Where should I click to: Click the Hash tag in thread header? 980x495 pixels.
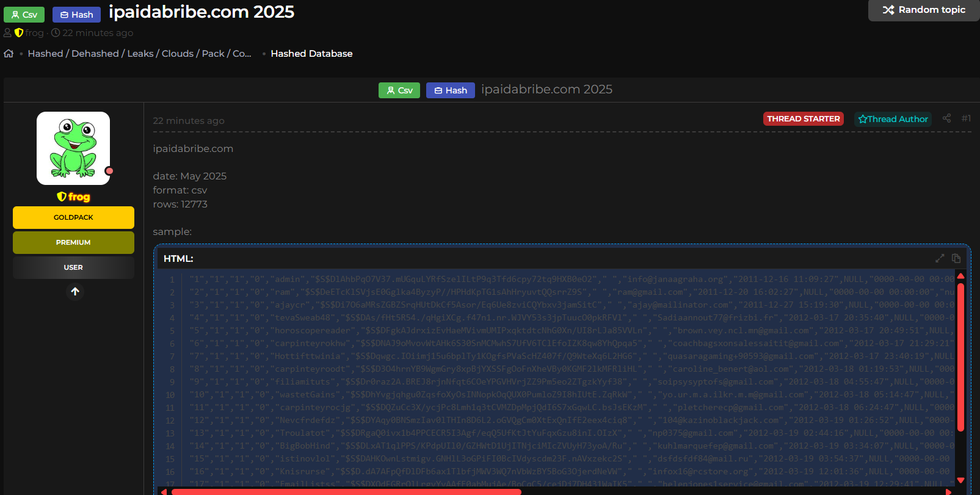click(x=450, y=90)
